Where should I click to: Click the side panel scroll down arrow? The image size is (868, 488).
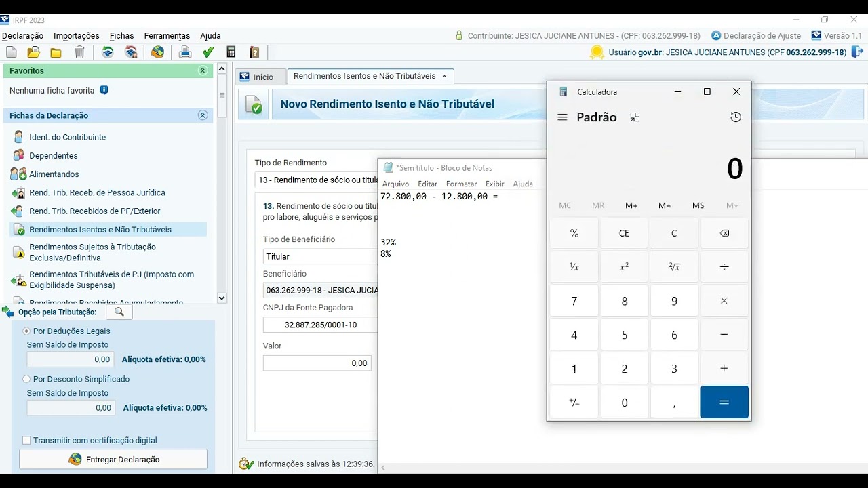(222, 298)
